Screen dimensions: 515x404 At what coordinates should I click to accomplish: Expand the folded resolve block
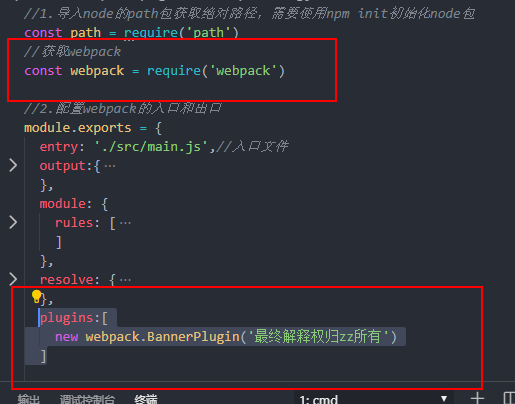(13, 279)
